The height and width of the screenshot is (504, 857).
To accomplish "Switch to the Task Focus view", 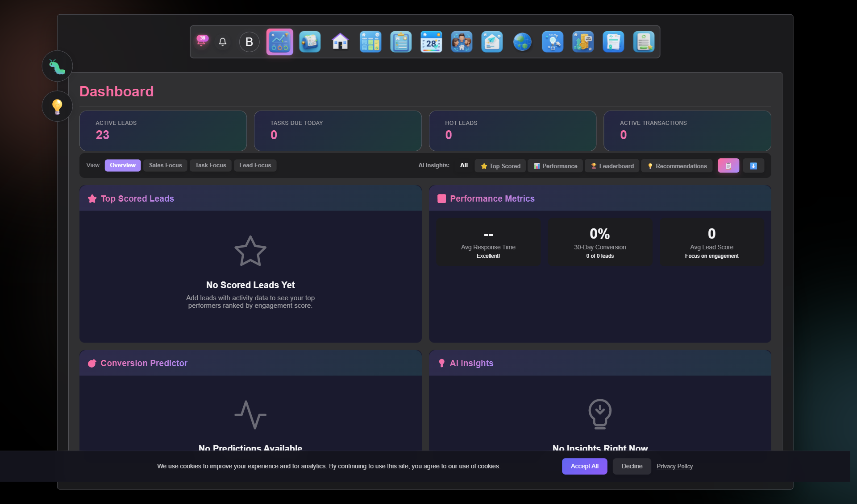I will [210, 165].
